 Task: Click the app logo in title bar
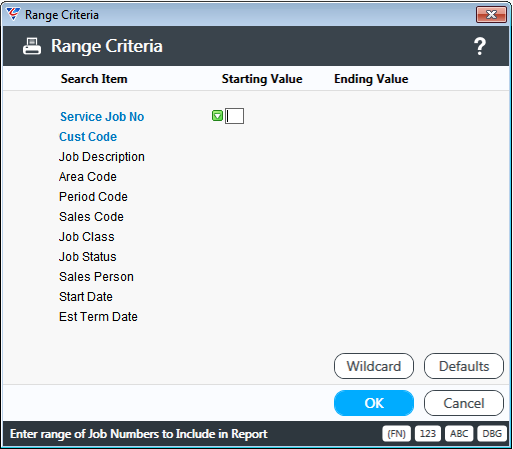pyautogui.click(x=13, y=14)
